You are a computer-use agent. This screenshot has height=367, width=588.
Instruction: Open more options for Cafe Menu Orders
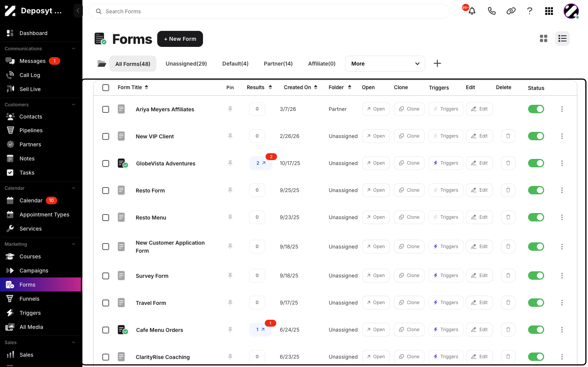[562, 330]
